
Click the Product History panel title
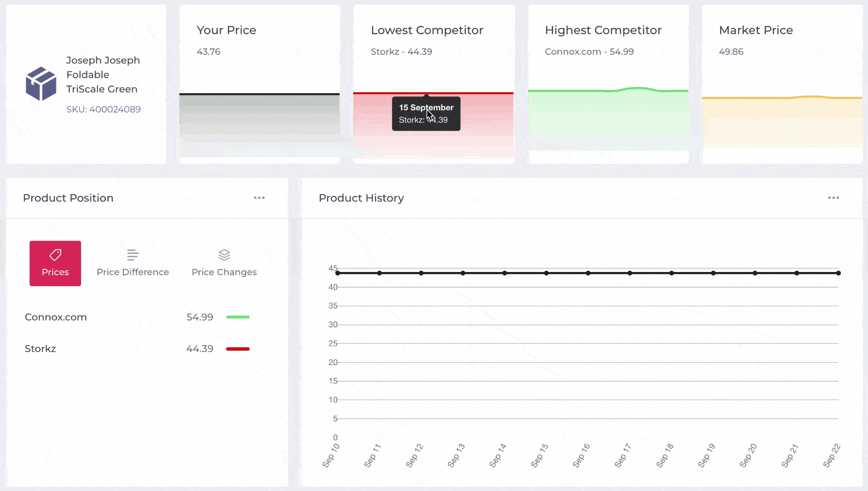tap(361, 198)
